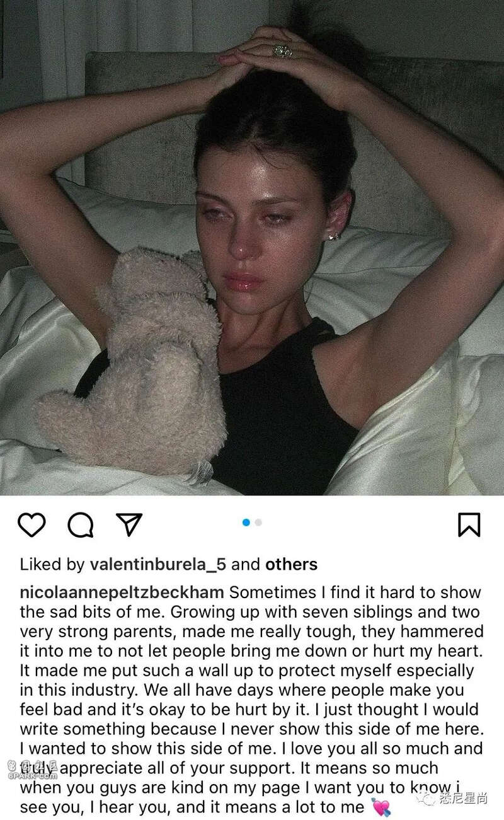This screenshot has width=504, height=820.
Task: Save the post with the bookmark icon
Action: pyautogui.click(x=469, y=524)
